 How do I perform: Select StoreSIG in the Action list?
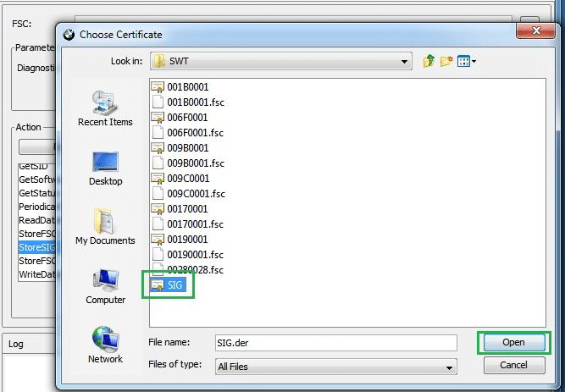click(37, 247)
